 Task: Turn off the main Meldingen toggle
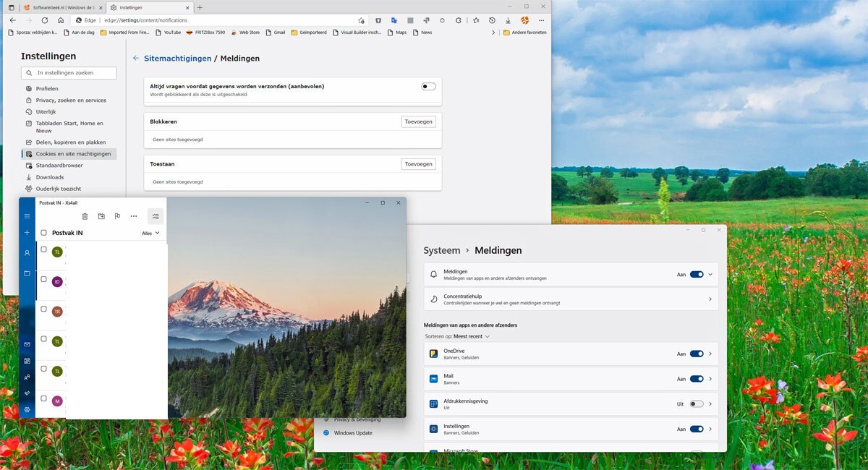pos(697,275)
